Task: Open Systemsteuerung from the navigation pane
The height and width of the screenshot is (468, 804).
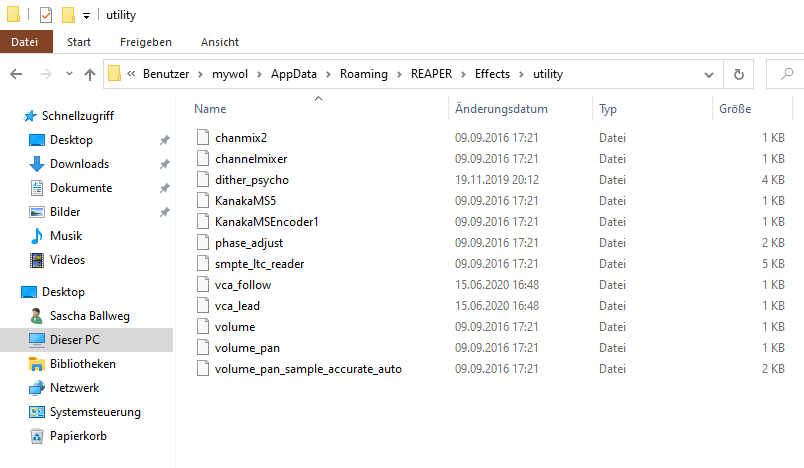Action: 95,412
